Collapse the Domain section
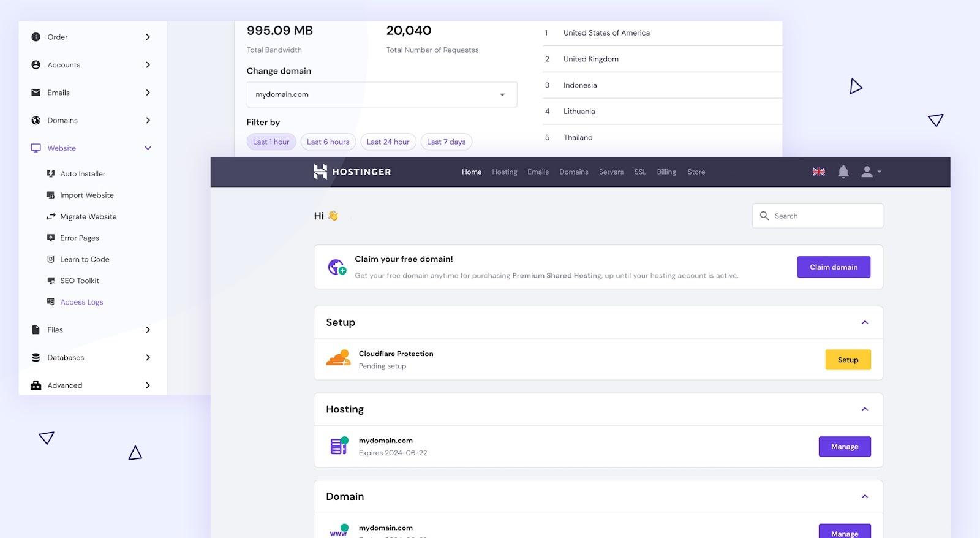980x538 pixels. pyautogui.click(x=865, y=496)
